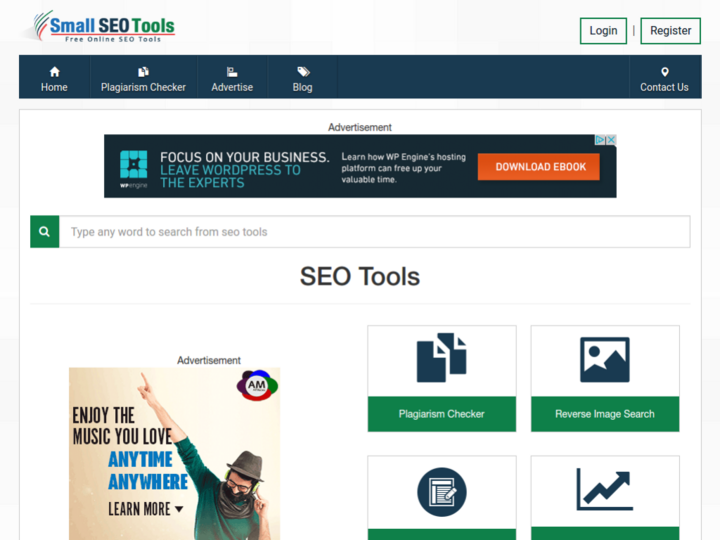Expand the Learn More arrow in music ad

[179, 509]
